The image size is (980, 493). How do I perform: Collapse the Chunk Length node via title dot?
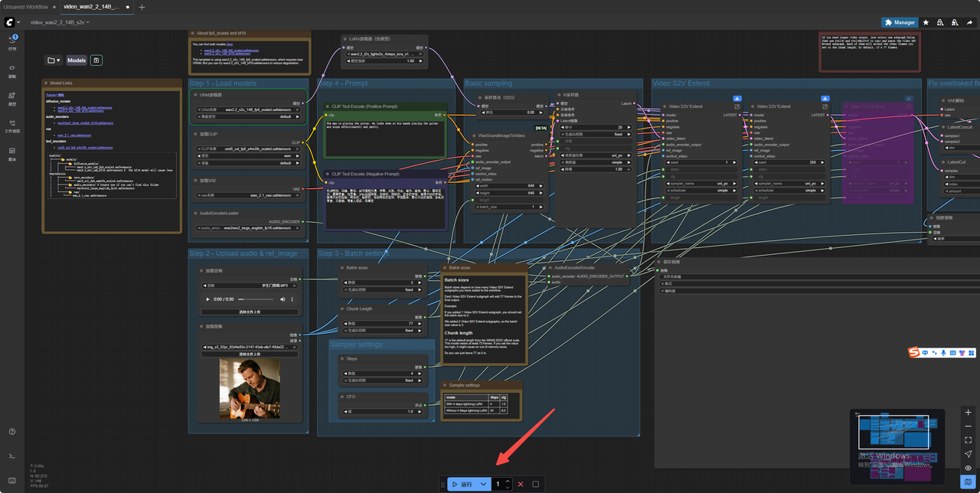(342, 309)
